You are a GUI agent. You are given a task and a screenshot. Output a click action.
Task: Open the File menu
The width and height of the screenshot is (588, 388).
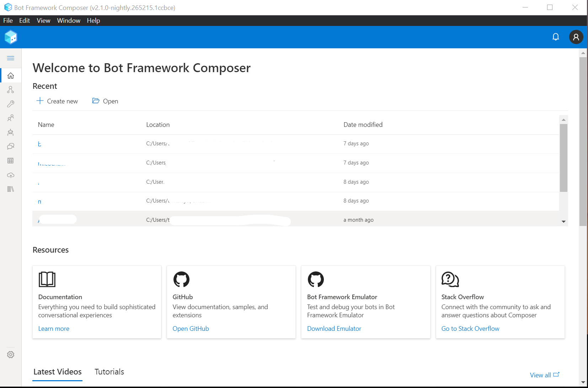coord(8,21)
